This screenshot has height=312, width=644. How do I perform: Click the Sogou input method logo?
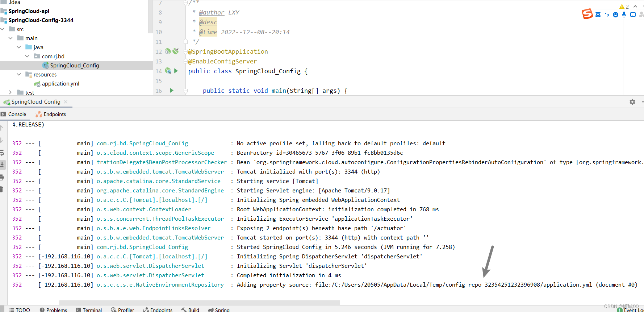tap(587, 14)
